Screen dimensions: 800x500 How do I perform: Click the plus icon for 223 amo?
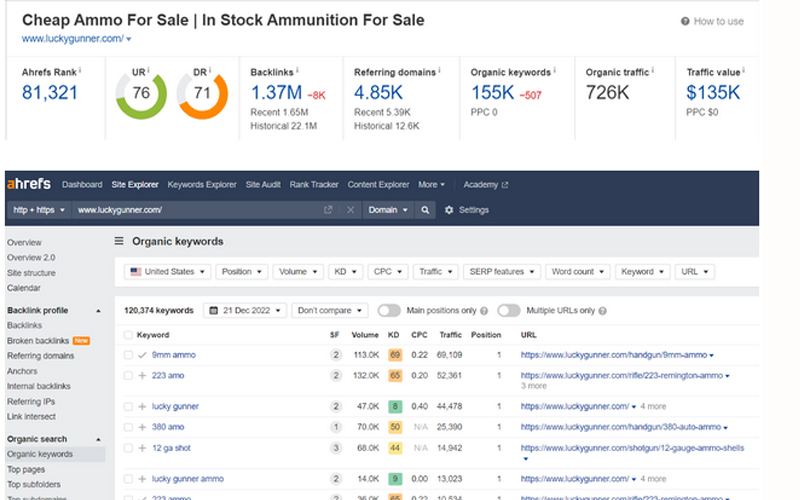pos(142,376)
